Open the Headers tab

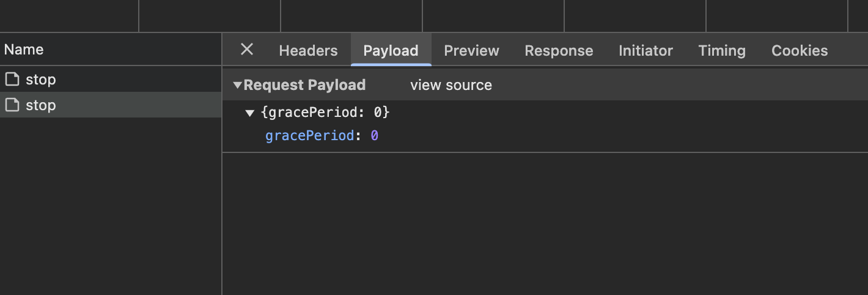tap(308, 51)
